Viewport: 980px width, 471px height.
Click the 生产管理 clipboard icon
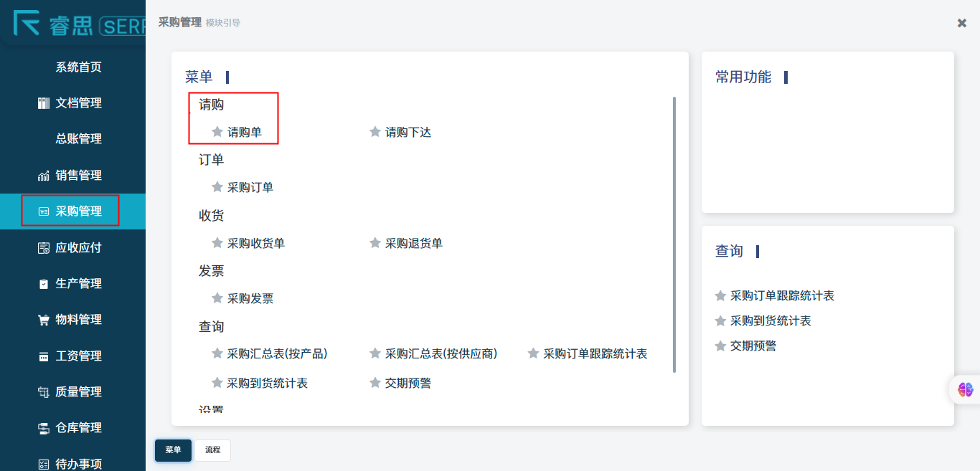[43, 284]
